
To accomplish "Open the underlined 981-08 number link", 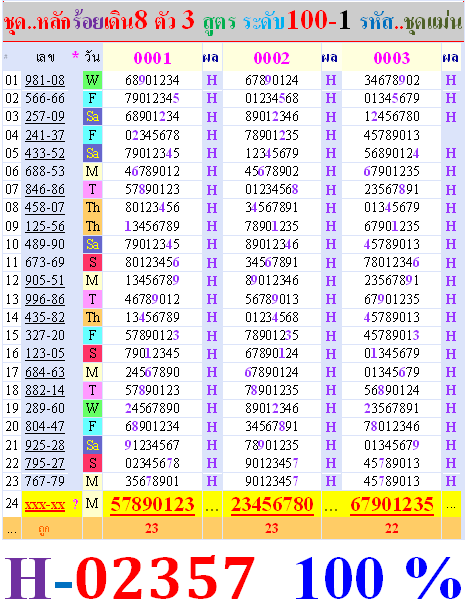I will pyautogui.click(x=45, y=80).
